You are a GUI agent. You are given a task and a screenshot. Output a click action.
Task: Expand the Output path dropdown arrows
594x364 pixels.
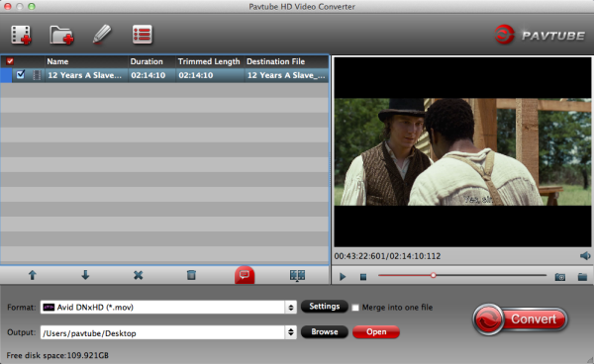(x=290, y=332)
